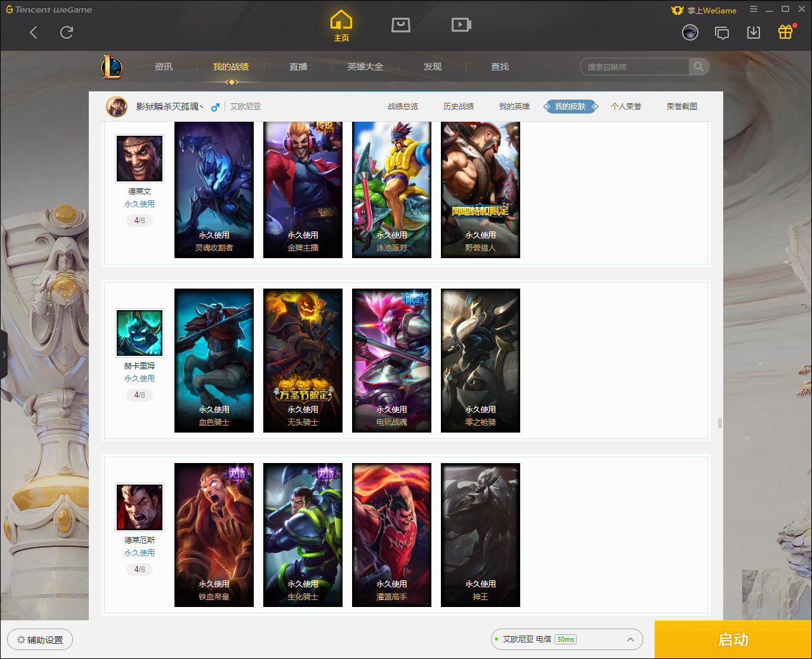Click the 艾欧尼亚 server name label
Image resolution: width=812 pixels, height=659 pixels.
(246, 107)
